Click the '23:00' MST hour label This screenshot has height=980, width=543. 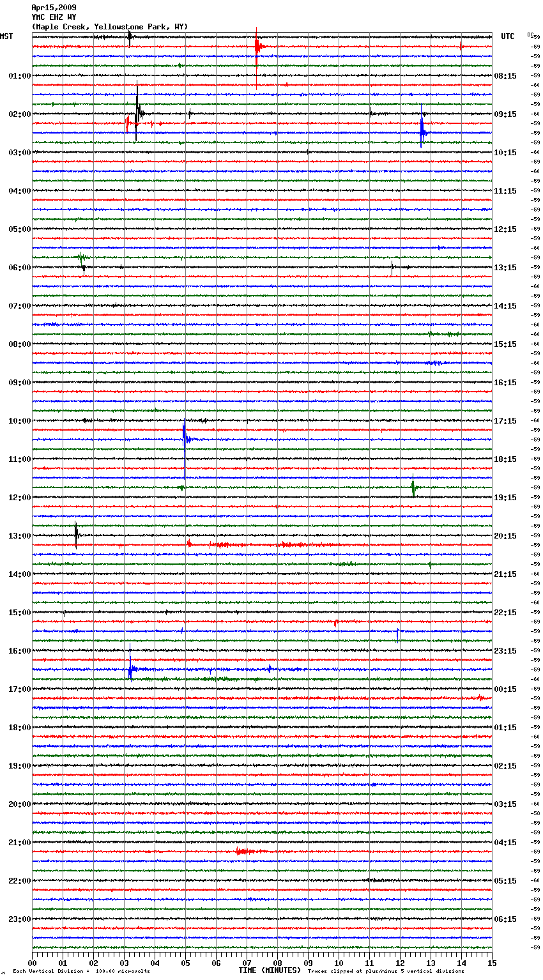tap(20, 919)
